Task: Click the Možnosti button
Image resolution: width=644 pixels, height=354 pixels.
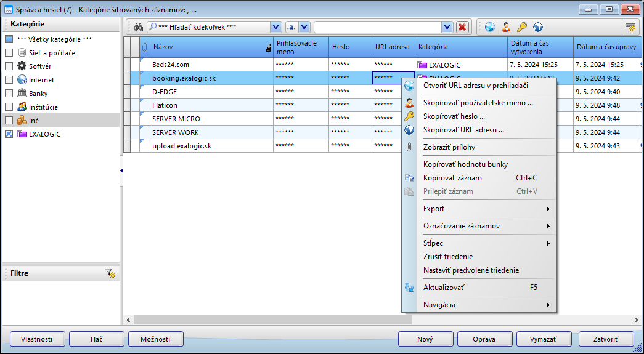Action: [x=156, y=339]
